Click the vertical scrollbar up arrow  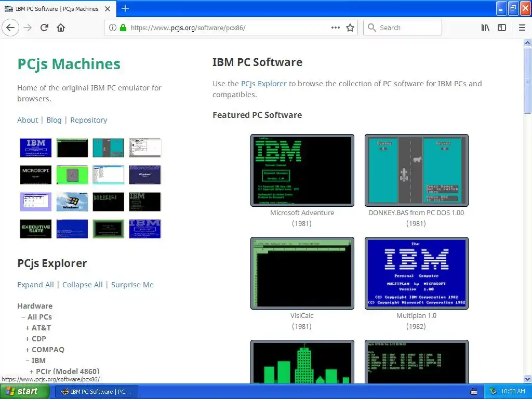tap(527, 43)
